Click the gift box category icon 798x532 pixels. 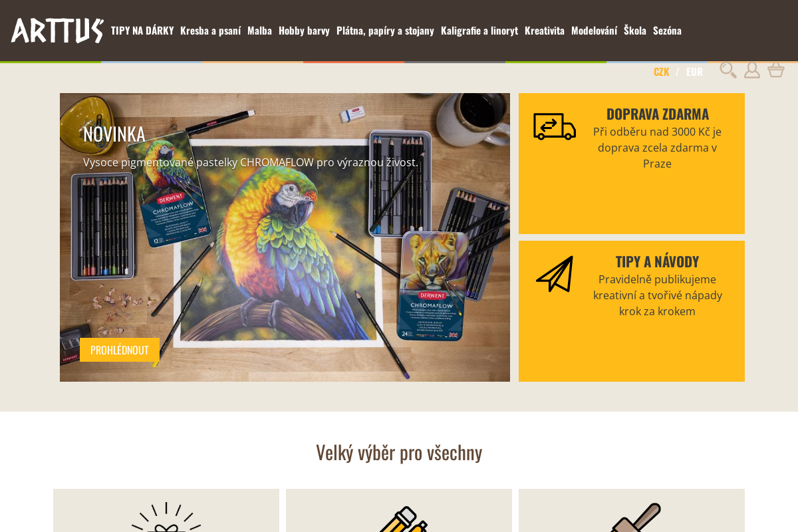(x=166, y=517)
